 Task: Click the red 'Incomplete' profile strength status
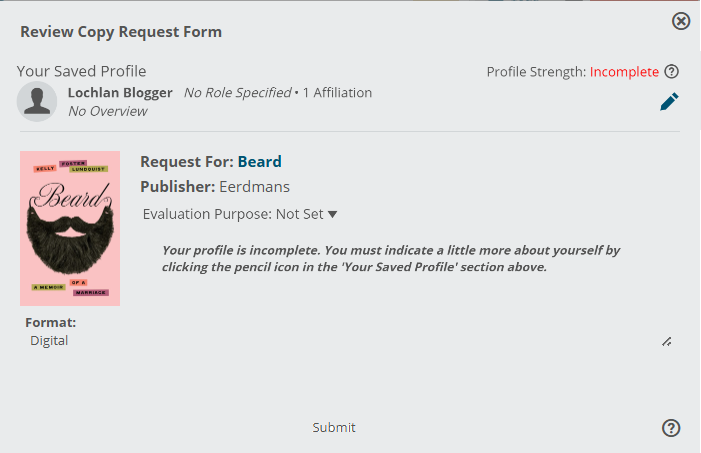coord(624,72)
